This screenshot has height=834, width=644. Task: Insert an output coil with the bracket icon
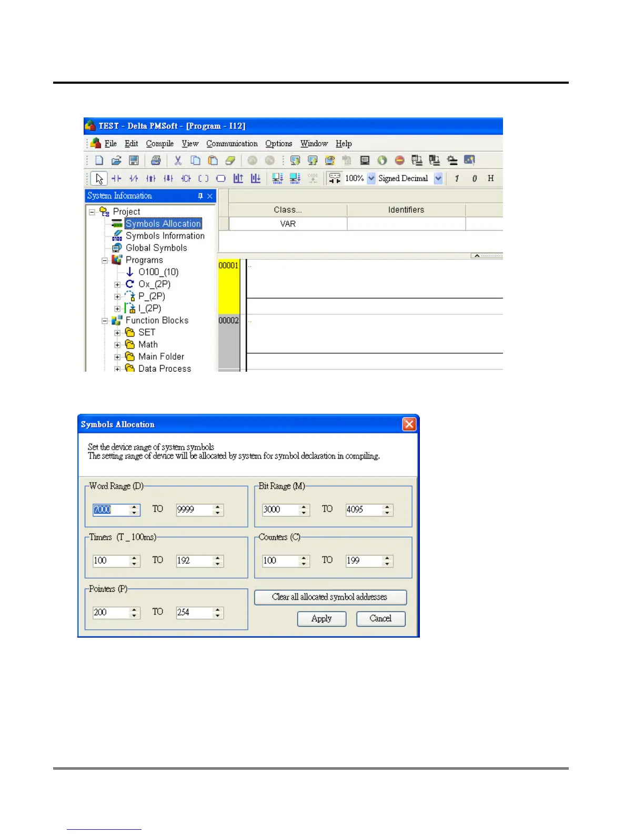(204, 178)
